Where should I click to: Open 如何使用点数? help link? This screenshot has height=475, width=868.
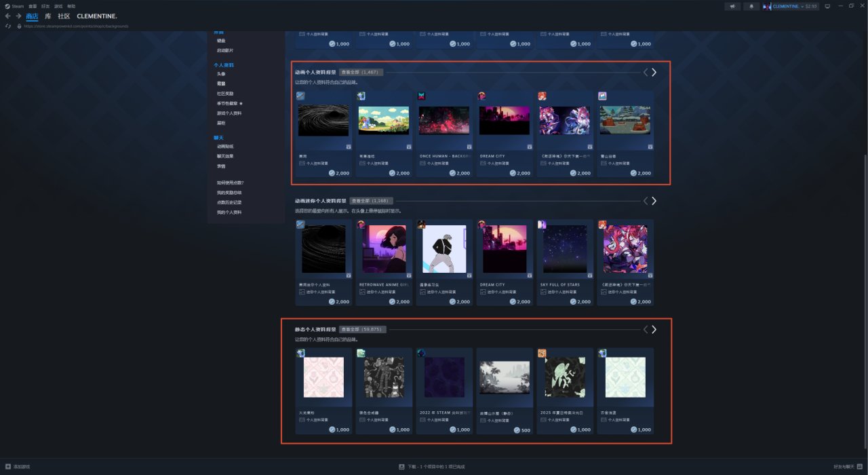click(231, 183)
